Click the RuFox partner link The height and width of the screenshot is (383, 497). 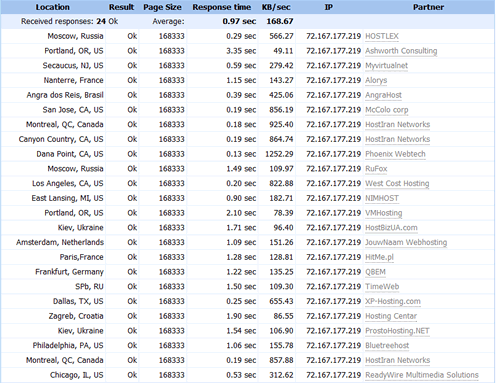point(376,169)
